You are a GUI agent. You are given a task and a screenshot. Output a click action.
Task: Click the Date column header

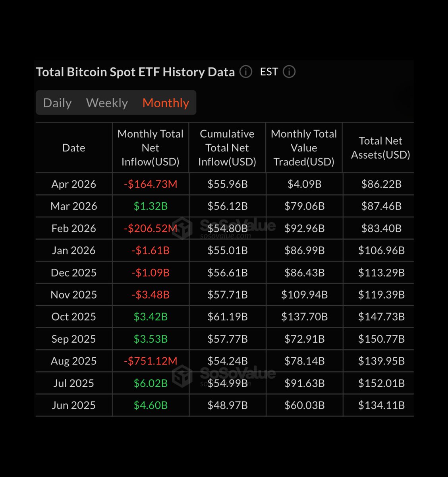click(x=74, y=148)
